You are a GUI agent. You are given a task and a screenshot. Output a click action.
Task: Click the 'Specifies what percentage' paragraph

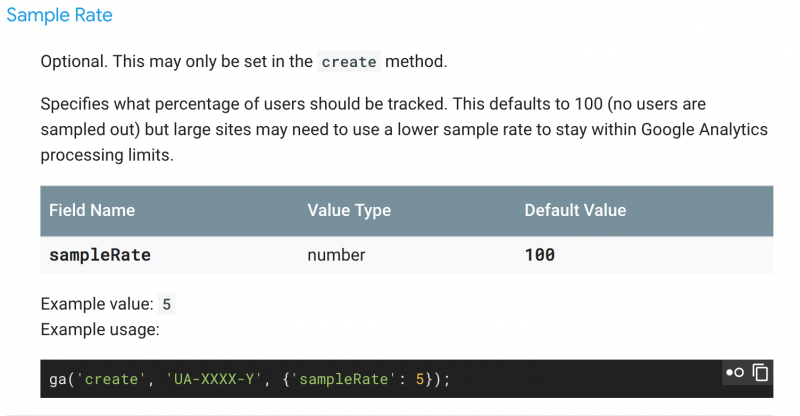click(400, 130)
